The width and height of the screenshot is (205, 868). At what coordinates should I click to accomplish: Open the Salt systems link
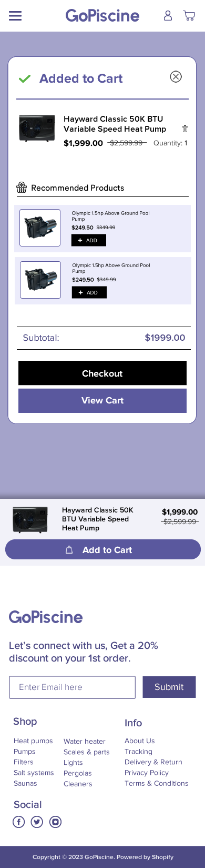[x=34, y=773]
